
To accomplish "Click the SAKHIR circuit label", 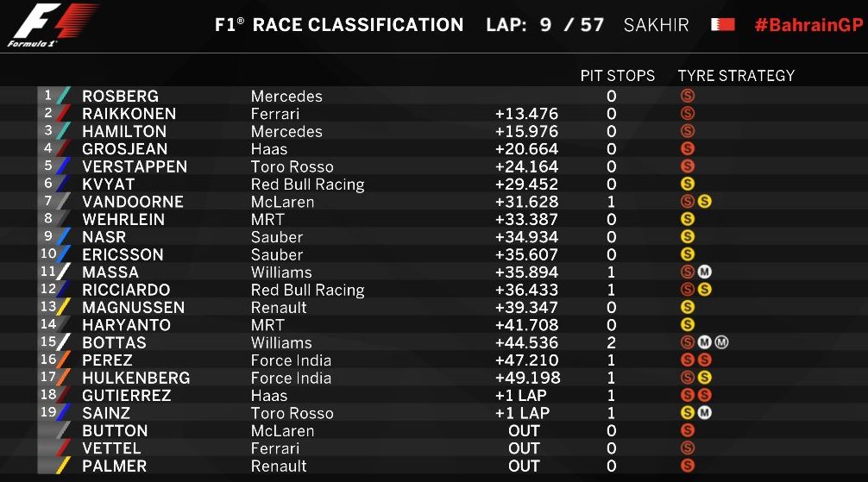I will (656, 25).
